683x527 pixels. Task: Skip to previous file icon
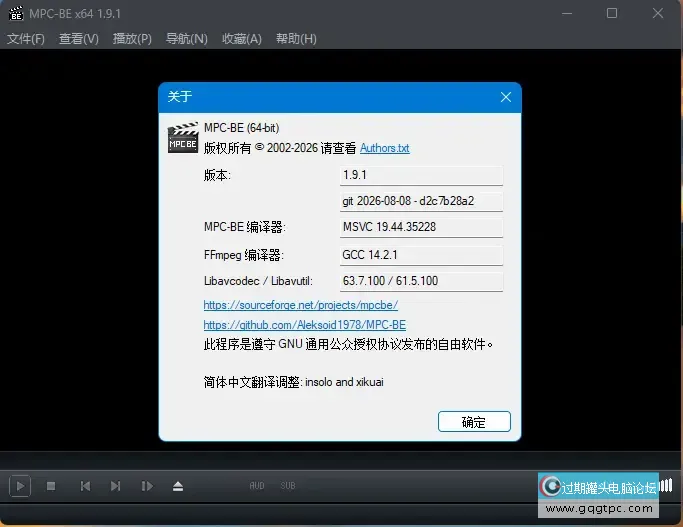85,486
